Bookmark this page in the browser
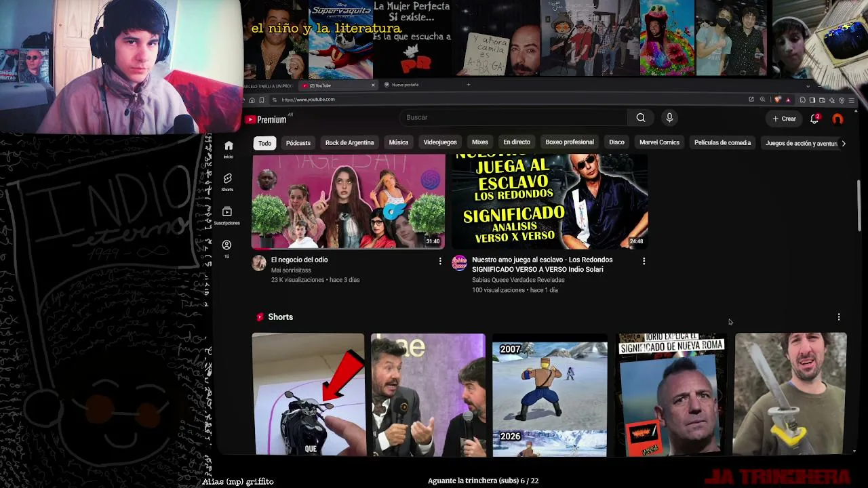The image size is (868, 488). [x=262, y=100]
